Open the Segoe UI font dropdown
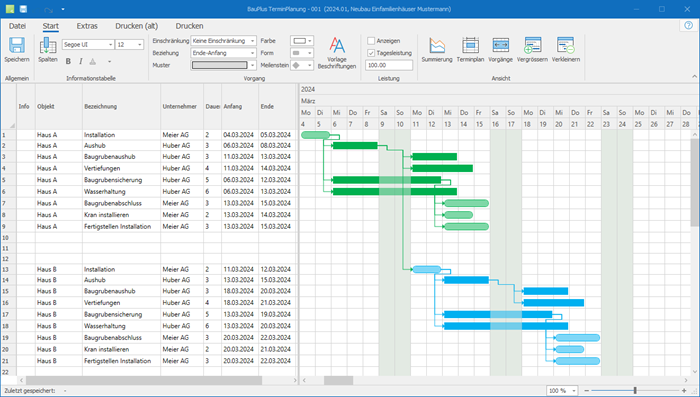700x397 pixels. click(88, 45)
